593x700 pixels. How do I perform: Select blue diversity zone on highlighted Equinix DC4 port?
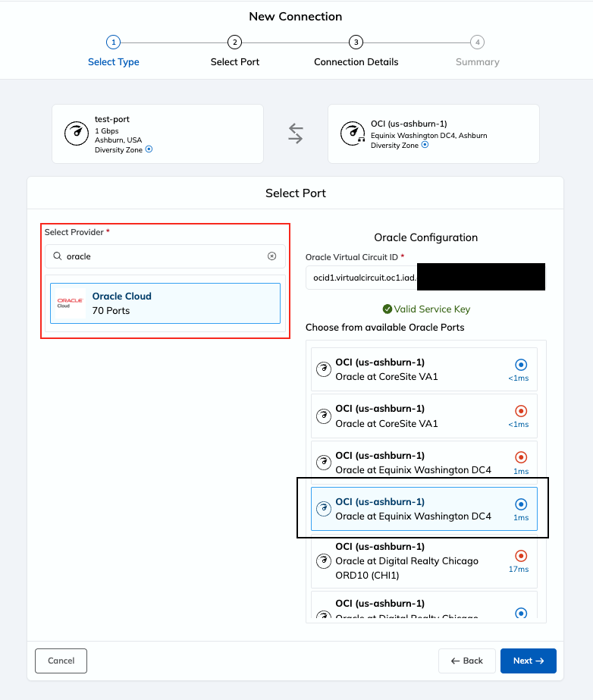[521, 504]
